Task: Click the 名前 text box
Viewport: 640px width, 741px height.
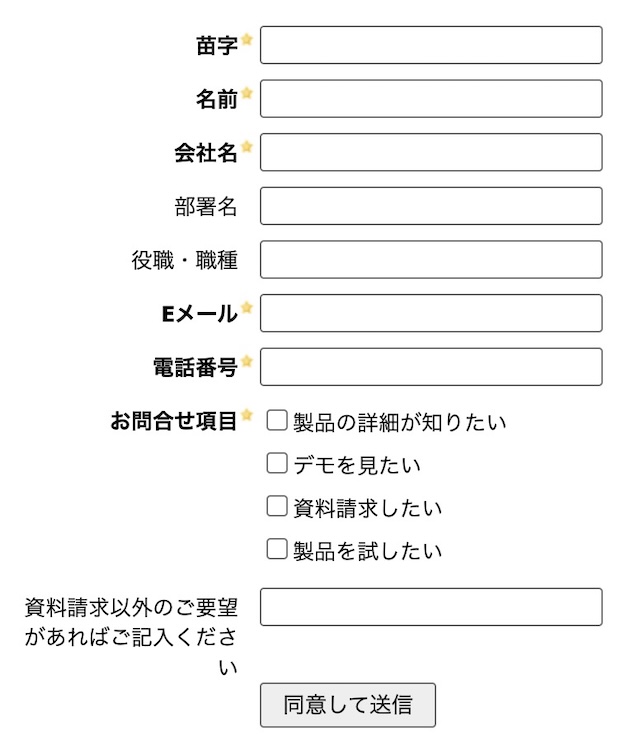Action: click(431, 99)
